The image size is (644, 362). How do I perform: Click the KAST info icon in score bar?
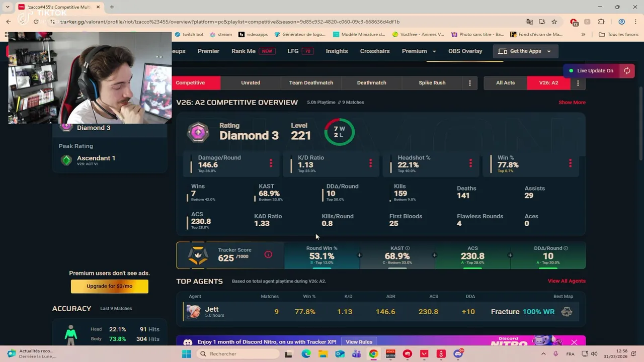pos(408,248)
